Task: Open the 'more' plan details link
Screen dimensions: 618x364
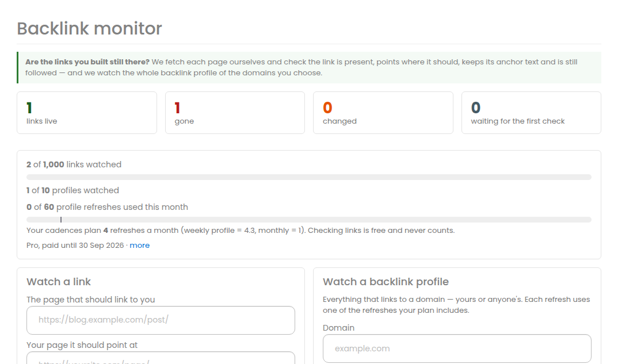Action: [139, 245]
